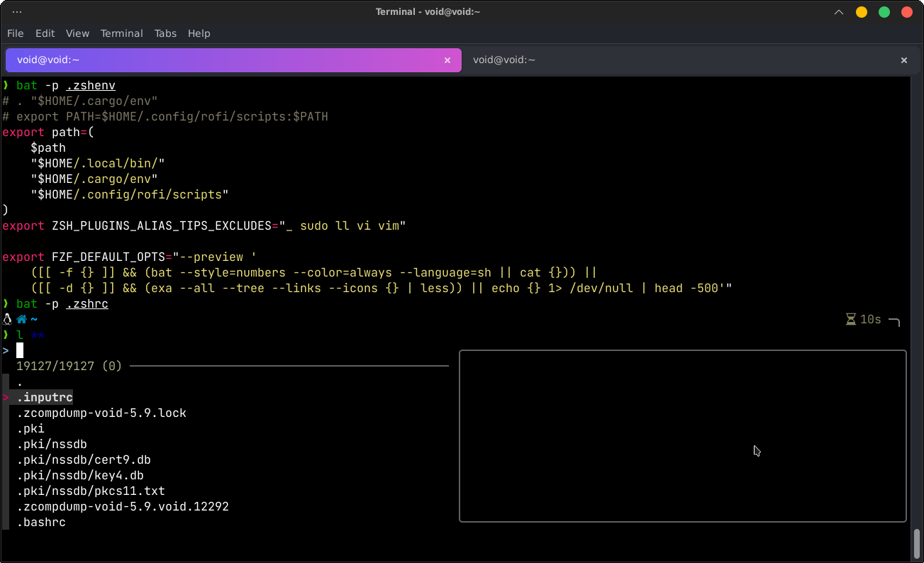Open the underlined .zshenv file link
924x563 pixels.
[90, 85]
